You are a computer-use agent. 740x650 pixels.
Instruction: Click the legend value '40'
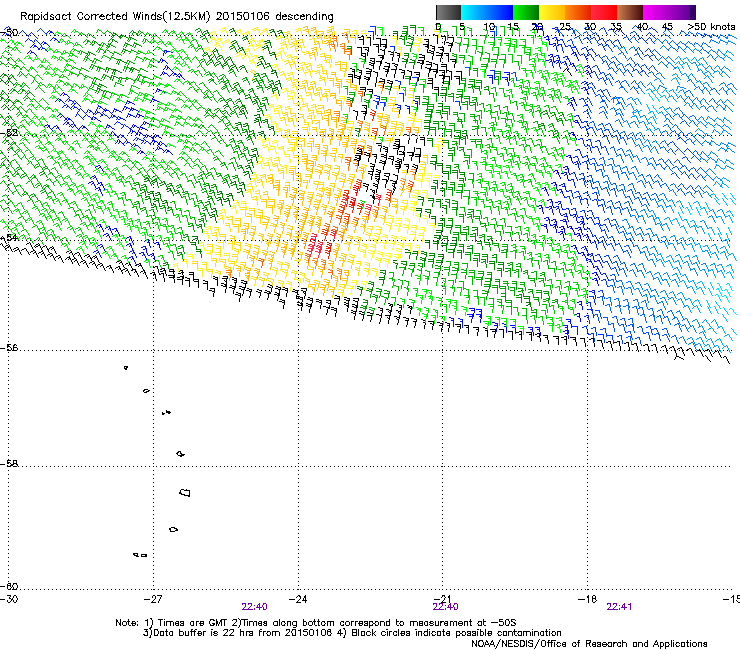642,27
